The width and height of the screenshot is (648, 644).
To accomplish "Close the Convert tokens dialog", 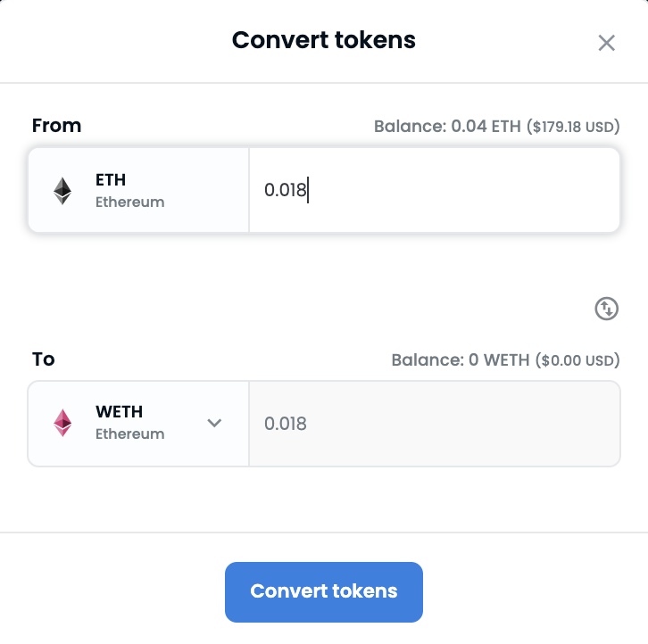I will 606,43.
